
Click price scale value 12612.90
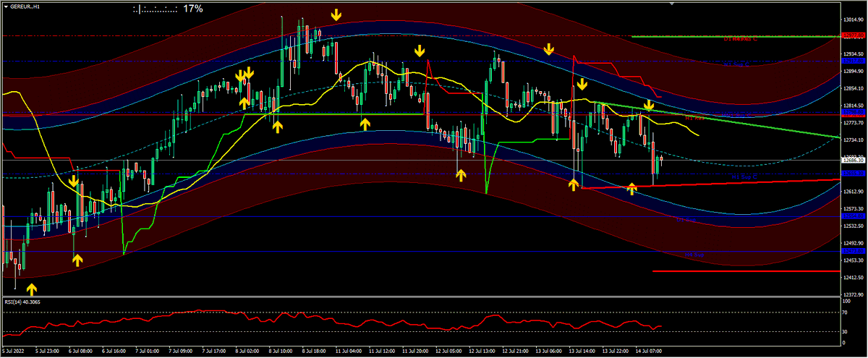click(854, 191)
